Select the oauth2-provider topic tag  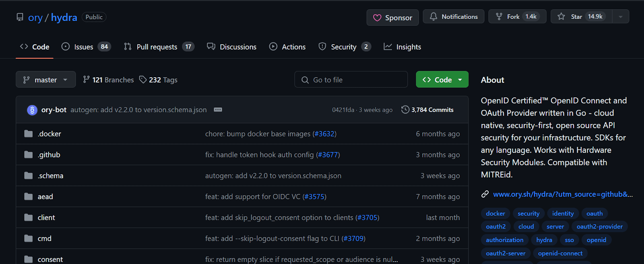point(599,227)
